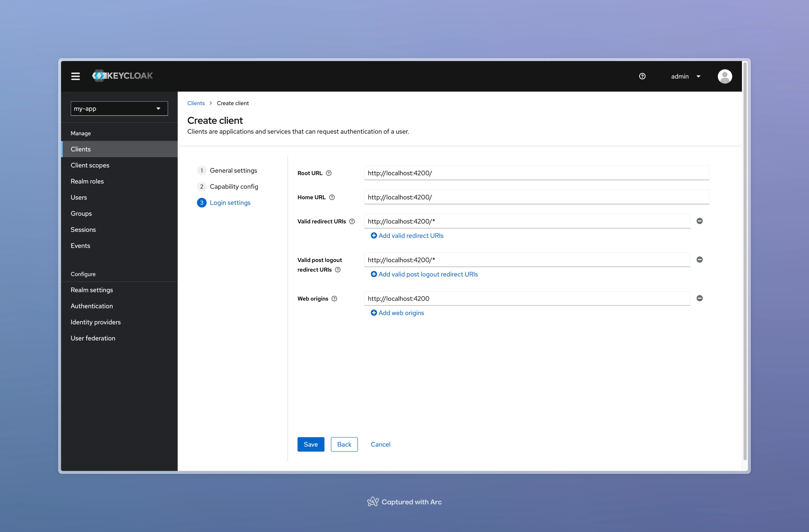This screenshot has height=532, width=809.
Task: Open the my-app realm selector
Action: click(119, 108)
